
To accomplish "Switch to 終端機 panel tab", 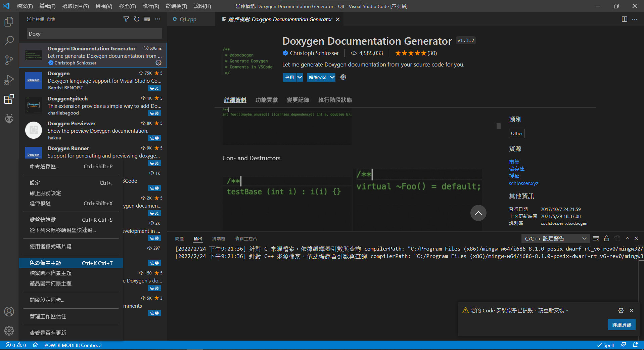I will (219, 238).
